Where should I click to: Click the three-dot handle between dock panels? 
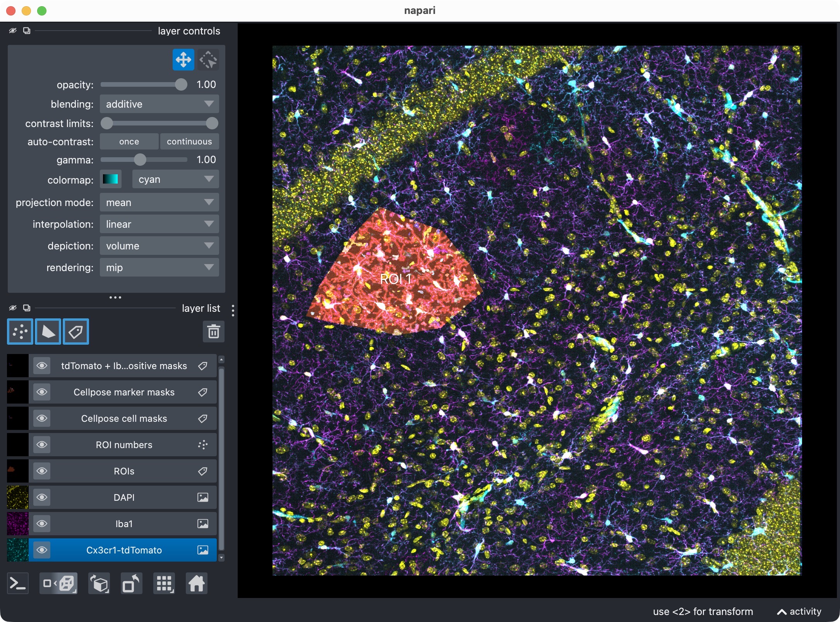pyautogui.click(x=115, y=297)
